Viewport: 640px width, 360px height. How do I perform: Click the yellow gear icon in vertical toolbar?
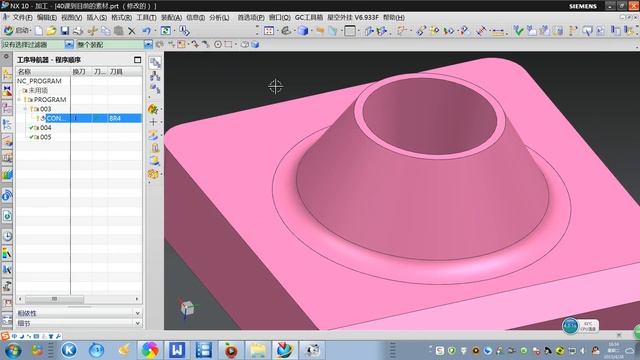153,174
